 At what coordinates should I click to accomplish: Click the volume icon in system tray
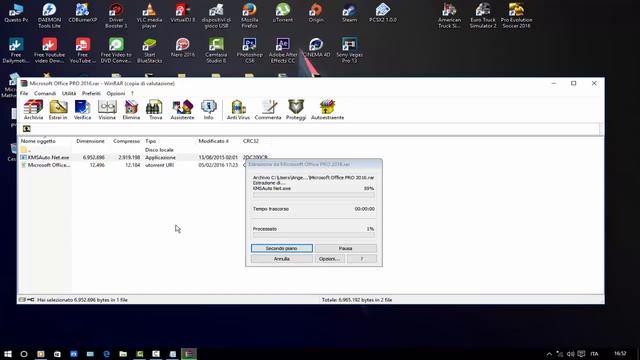570,354
